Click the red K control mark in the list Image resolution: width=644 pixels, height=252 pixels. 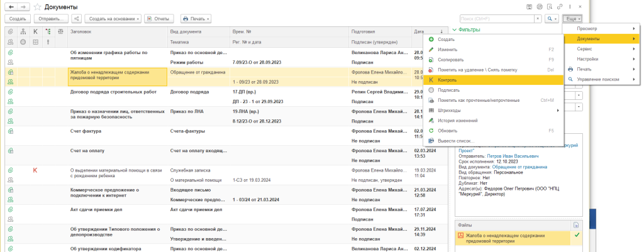35,170
